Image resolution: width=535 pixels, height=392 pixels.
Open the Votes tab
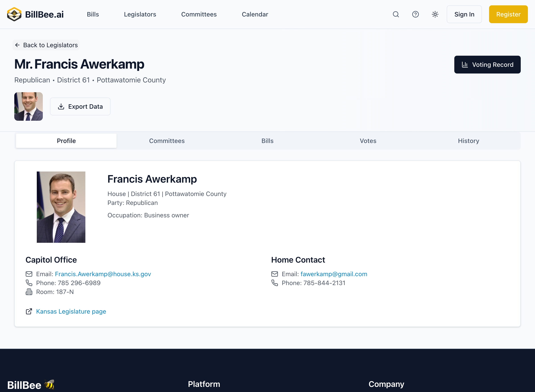[368, 141]
